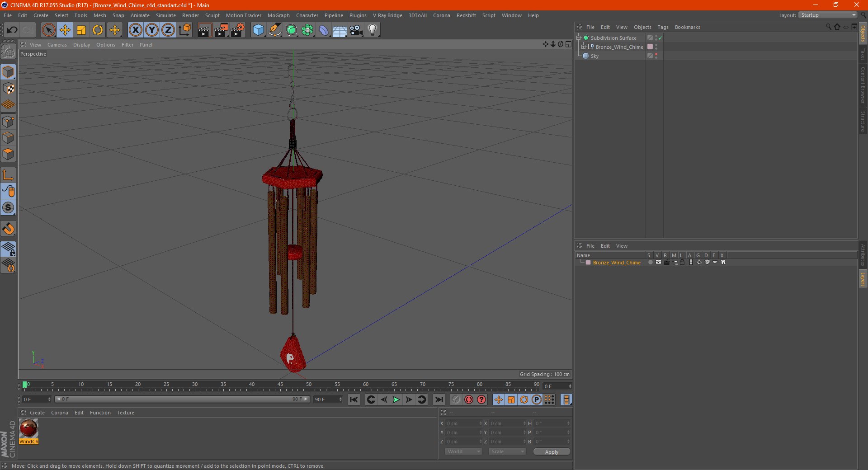
Task: Toggle Subdivision Surface enable checkmark
Action: point(660,38)
